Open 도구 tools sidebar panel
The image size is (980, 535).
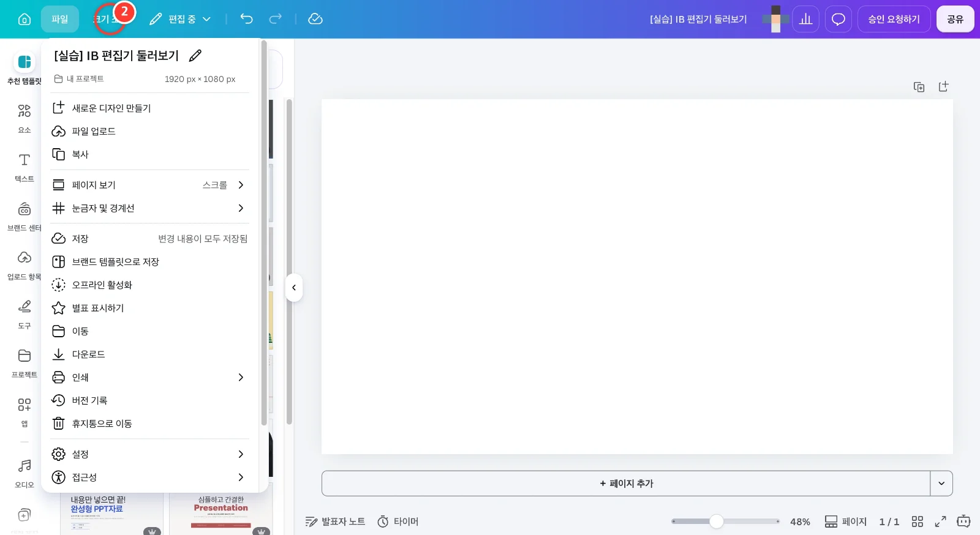[24, 314]
